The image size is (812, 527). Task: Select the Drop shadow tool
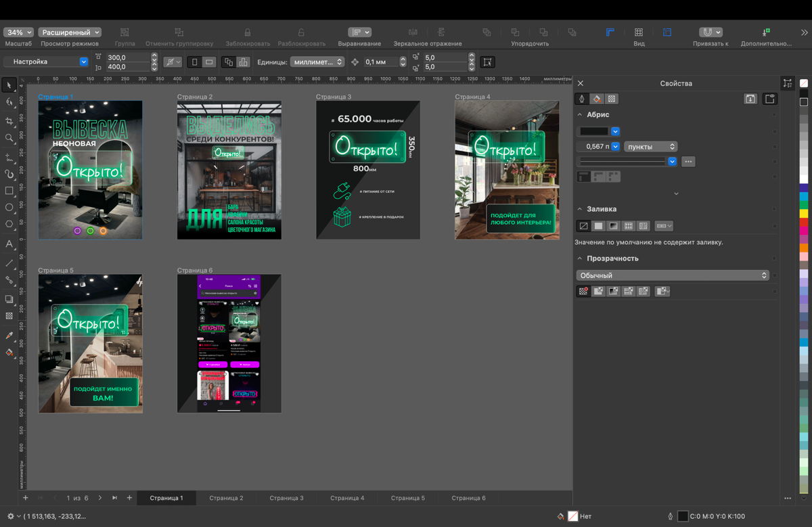tap(9, 299)
